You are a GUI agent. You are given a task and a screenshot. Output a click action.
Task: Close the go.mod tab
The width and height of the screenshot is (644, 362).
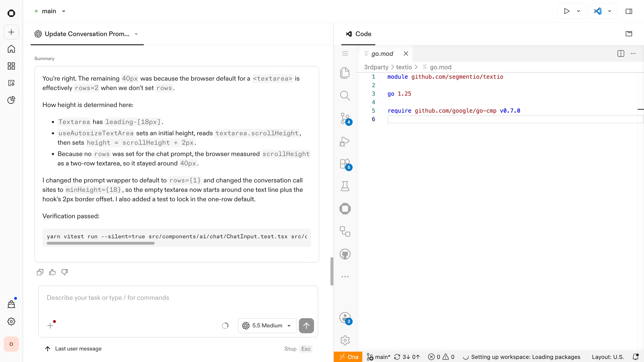[x=406, y=53]
